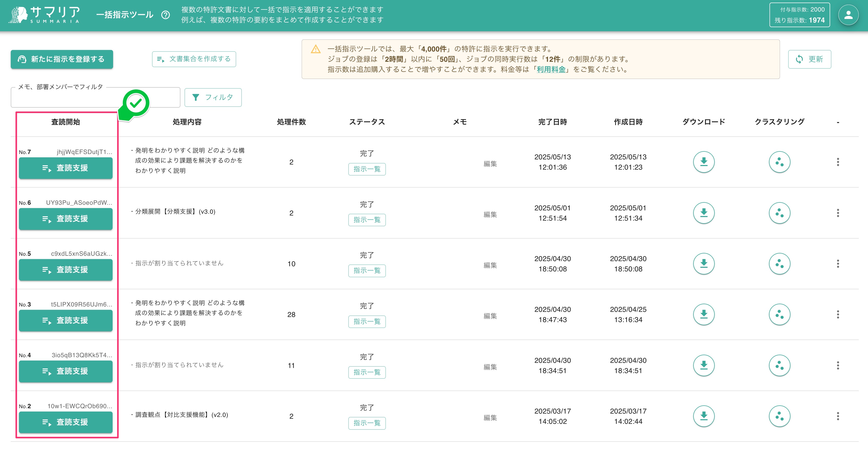Click the サマリア Summaria logo
The image size is (868, 451).
[45, 15]
